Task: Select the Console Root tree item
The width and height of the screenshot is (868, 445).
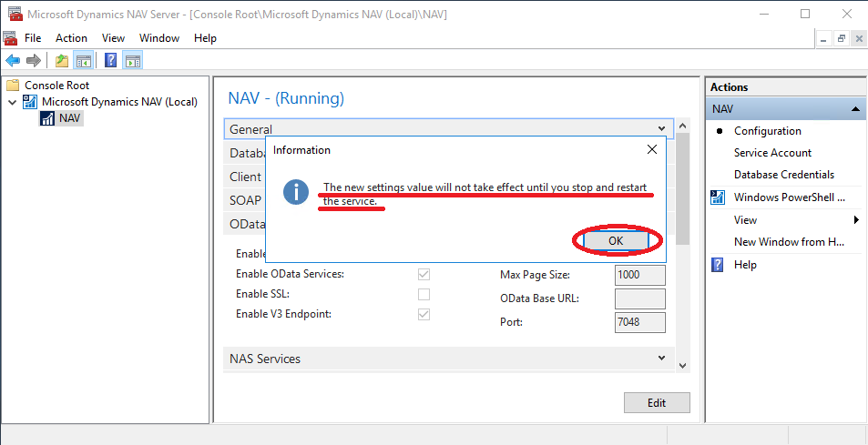Action: pos(57,86)
